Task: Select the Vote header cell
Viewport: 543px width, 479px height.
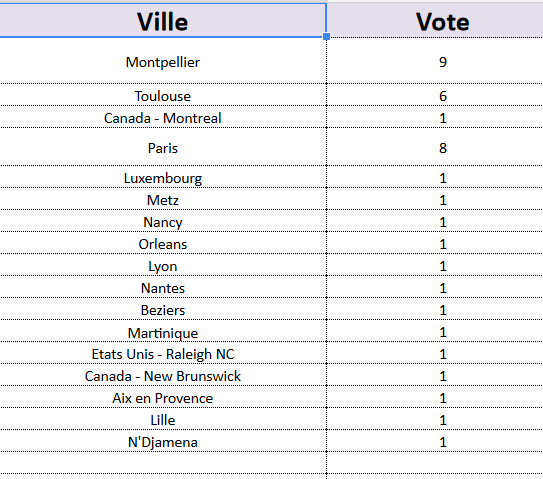Action: (435, 20)
